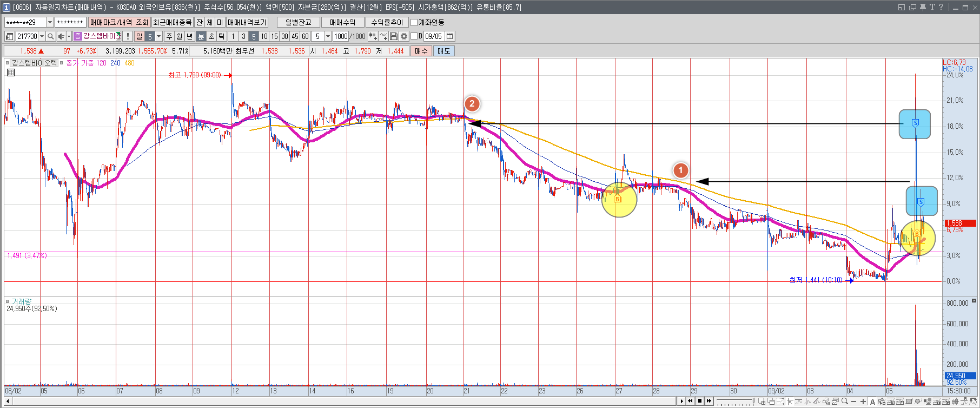Expand the 강스템바이오텍 chart legend marker
980x408 pixels.
tap(8, 63)
